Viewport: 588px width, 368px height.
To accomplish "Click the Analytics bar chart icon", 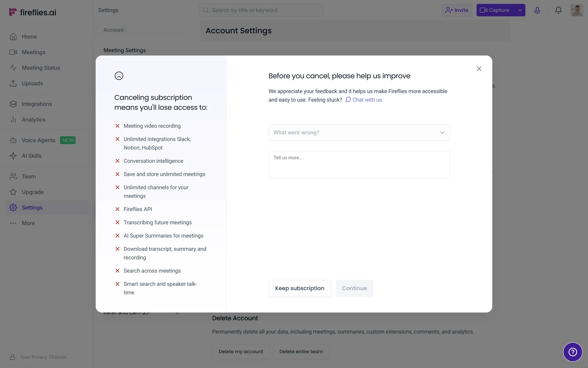I will 13,120.
